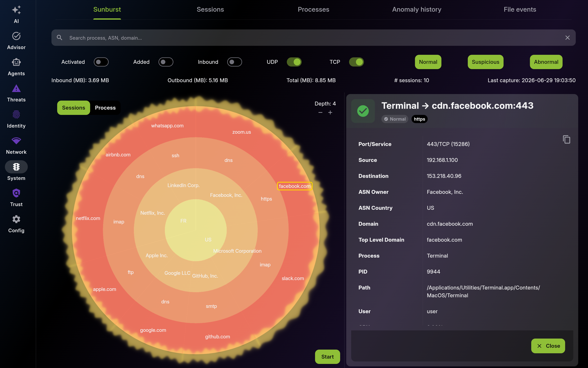Select the ftp ring segment
Viewport: 588px width, 368px height.
(130, 272)
